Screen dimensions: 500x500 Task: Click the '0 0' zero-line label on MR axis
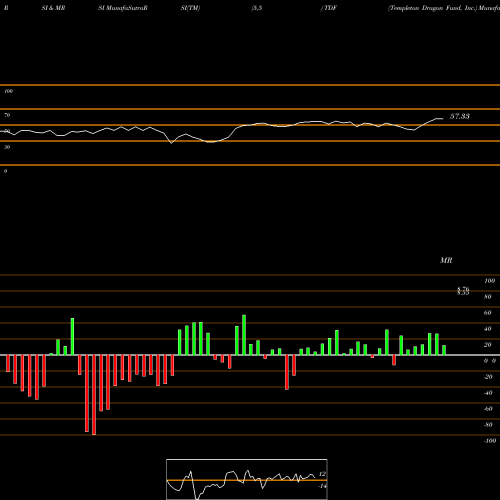coord(490,361)
